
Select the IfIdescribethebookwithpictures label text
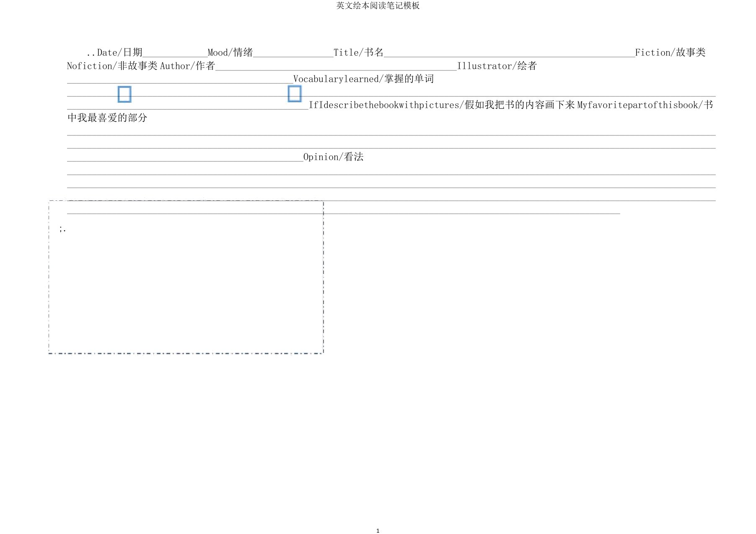tap(384, 105)
